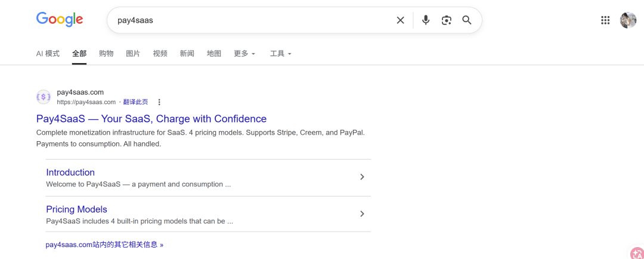This screenshot has width=644, height=259.
Task: Clear the search box with X icon
Action: [400, 20]
